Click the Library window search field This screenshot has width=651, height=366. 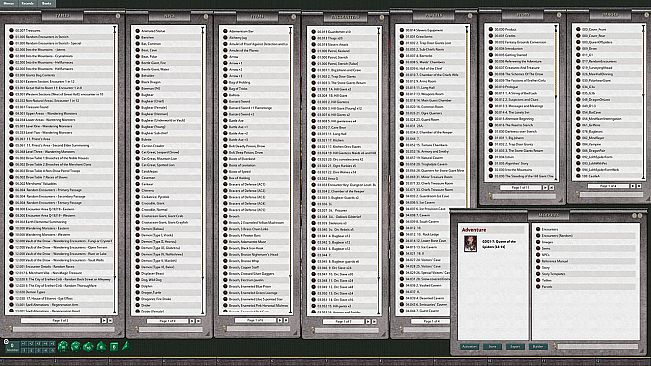pyautogui.click(x=597, y=346)
